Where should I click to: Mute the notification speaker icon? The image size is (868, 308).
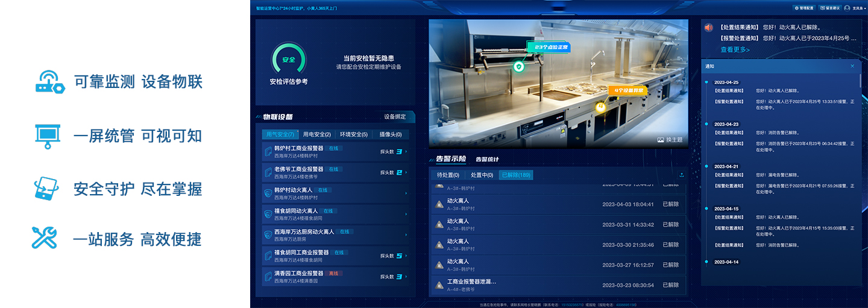coord(709,28)
